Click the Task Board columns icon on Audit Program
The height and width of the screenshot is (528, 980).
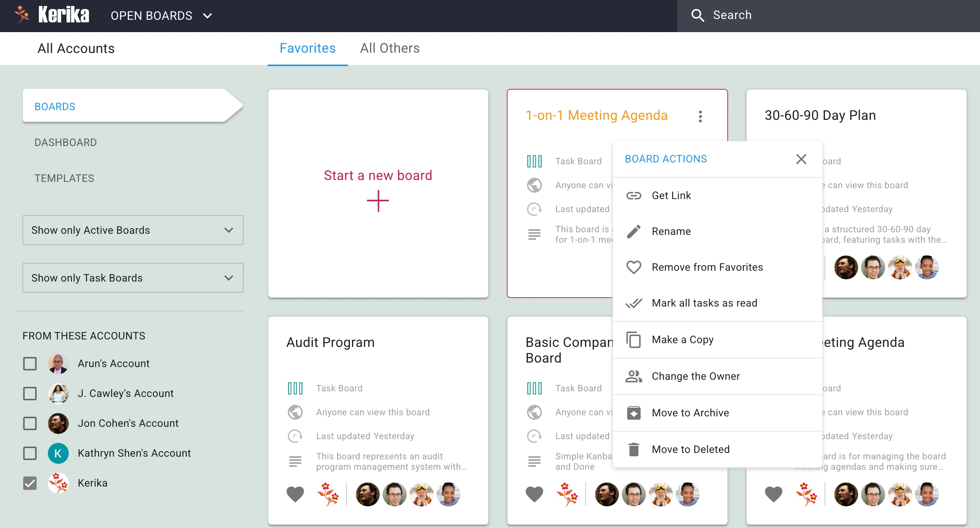pos(295,388)
